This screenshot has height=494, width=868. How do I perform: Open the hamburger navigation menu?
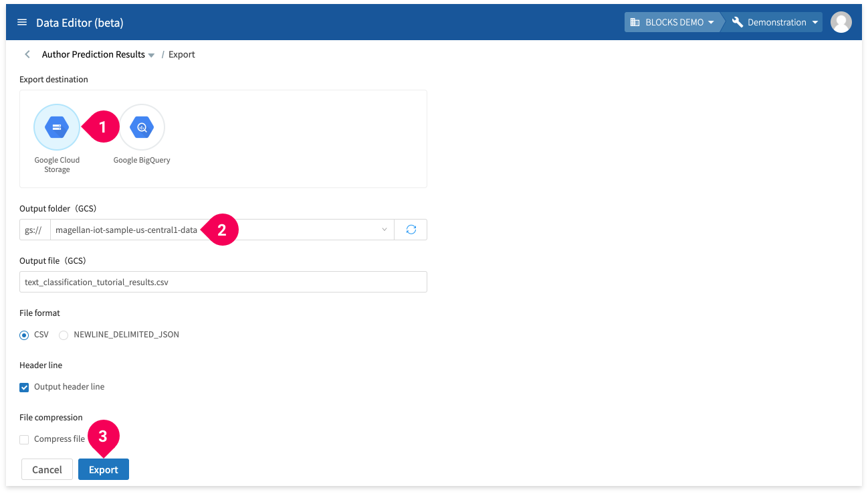(22, 22)
